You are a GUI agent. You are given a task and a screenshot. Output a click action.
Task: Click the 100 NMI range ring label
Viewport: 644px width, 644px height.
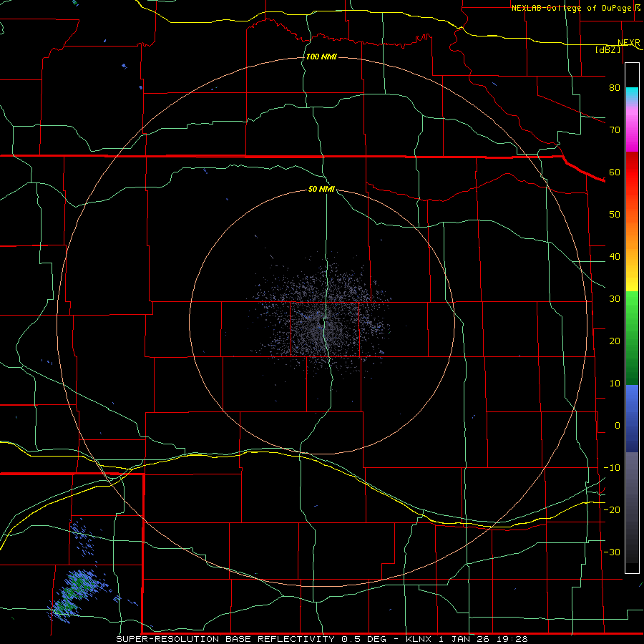coord(321,57)
